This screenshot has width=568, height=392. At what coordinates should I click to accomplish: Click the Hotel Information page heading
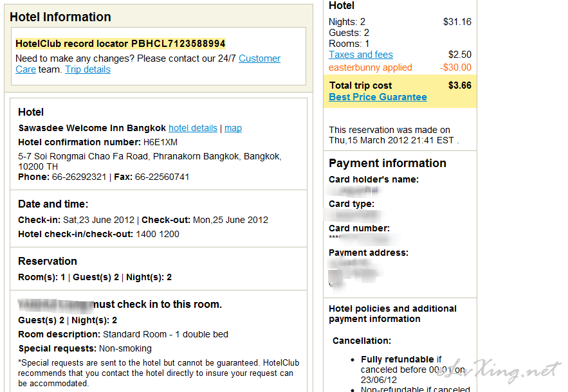pos(60,17)
